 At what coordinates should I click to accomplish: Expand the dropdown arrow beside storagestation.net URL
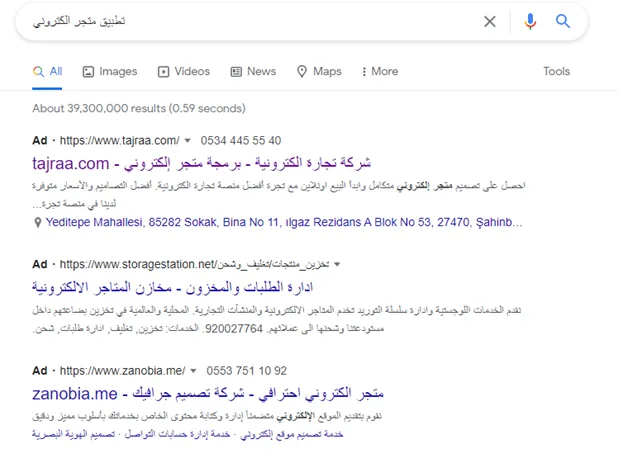337,264
